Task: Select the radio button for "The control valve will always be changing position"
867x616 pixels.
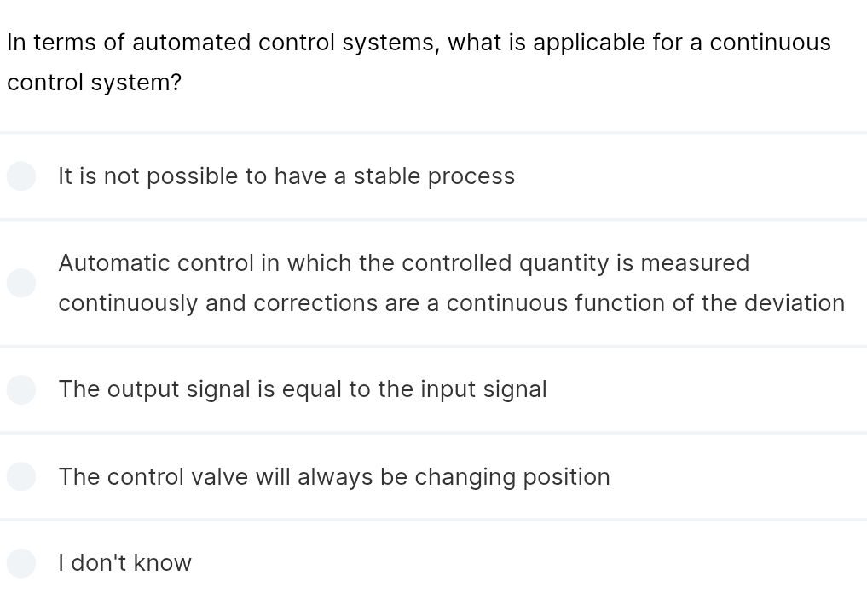Action: click(x=21, y=476)
